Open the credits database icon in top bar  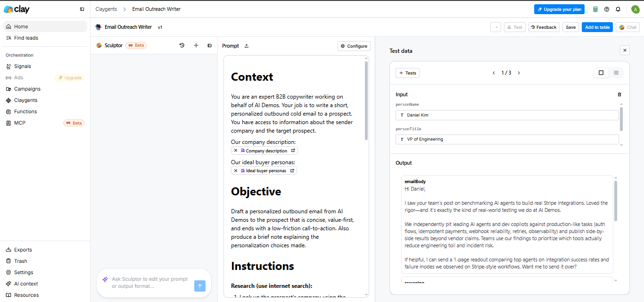click(595, 9)
